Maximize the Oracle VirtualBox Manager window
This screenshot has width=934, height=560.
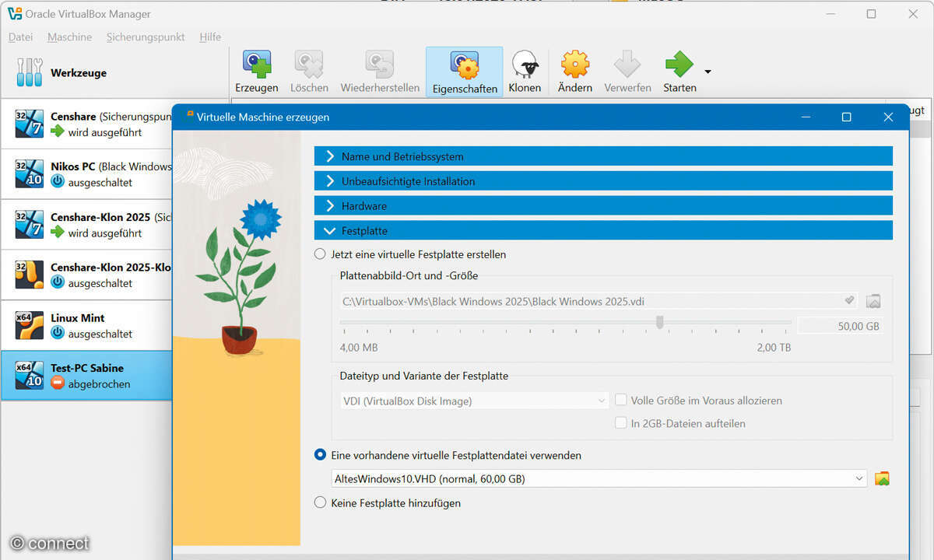click(x=871, y=14)
